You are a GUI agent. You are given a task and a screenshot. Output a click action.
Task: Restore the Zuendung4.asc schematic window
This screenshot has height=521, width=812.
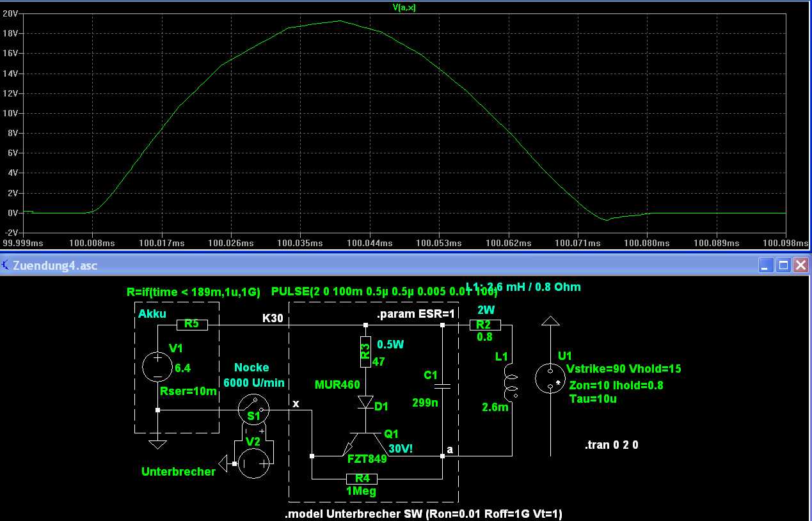click(783, 265)
